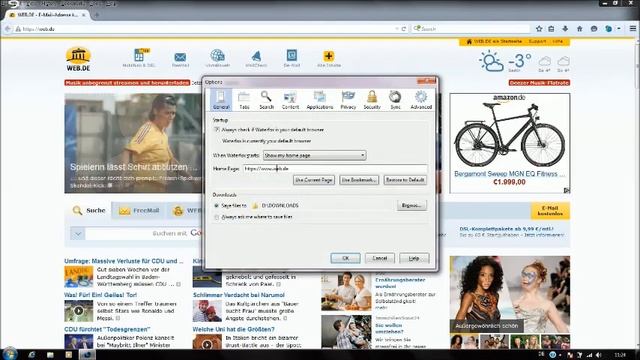
Task: Toggle always check default browser checkbox
Action: click(217, 129)
